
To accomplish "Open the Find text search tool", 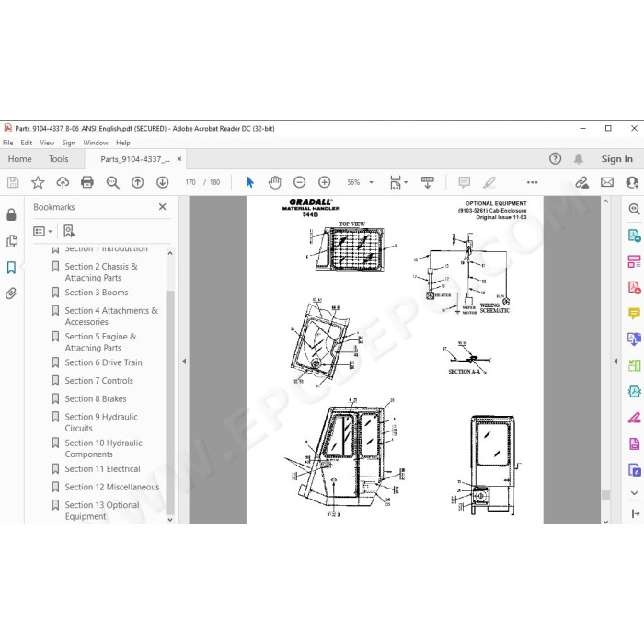I will tap(112, 182).
